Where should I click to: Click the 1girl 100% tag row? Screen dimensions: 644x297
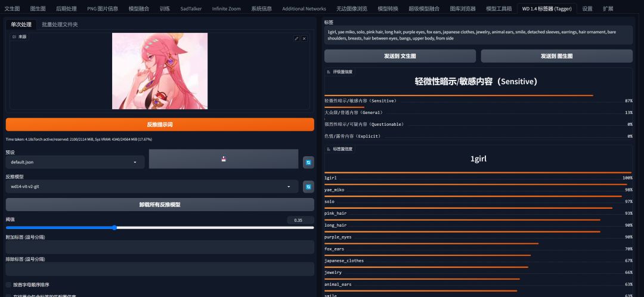pyautogui.click(x=478, y=176)
